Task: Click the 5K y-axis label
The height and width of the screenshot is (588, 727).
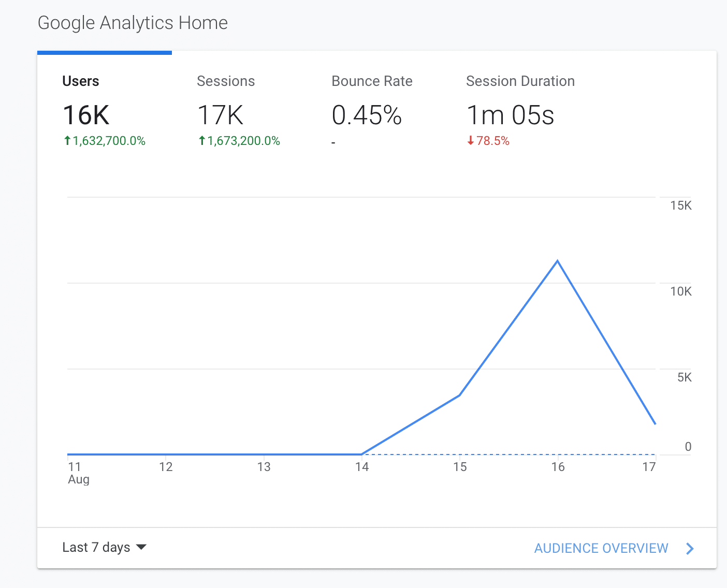Action: [x=685, y=377]
